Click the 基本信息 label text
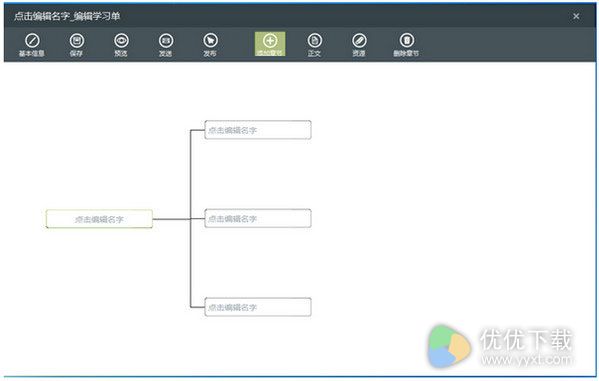Image resolution: width=599 pixels, height=381 pixels. tap(32, 54)
